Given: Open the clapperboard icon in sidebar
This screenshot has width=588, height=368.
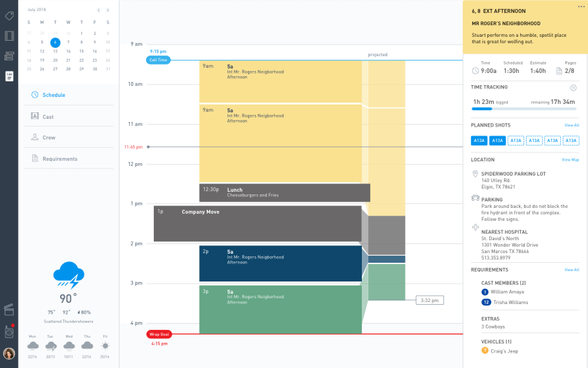Looking at the screenshot, I should click(9, 310).
